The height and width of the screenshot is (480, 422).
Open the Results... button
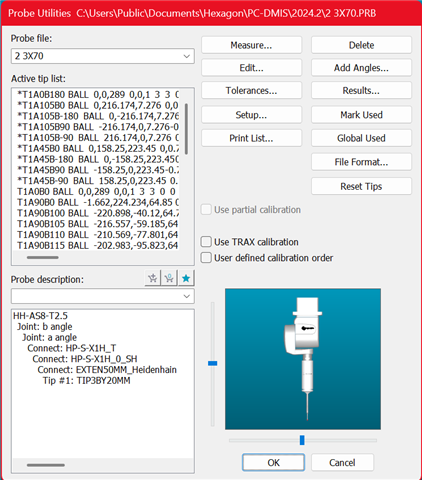(x=361, y=90)
